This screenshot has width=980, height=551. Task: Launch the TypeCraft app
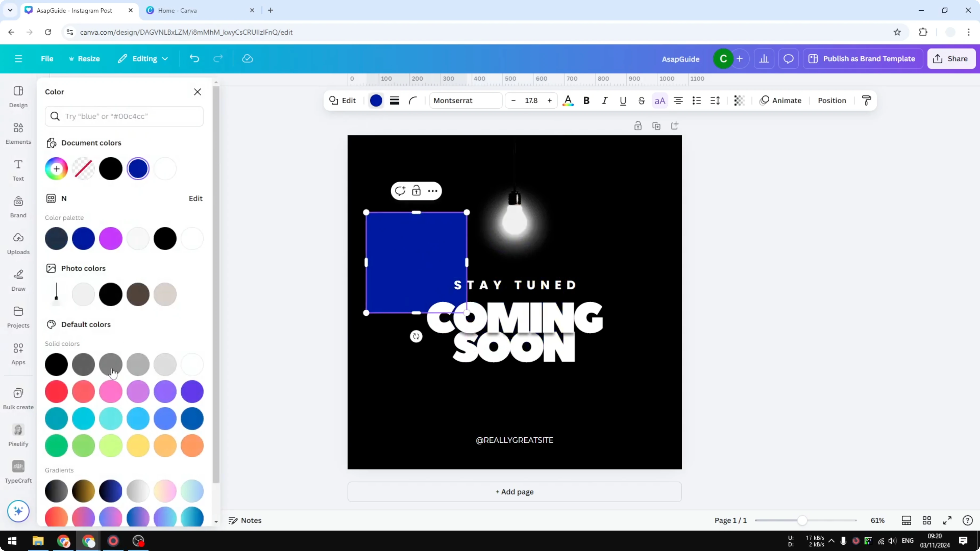click(x=18, y=471)
